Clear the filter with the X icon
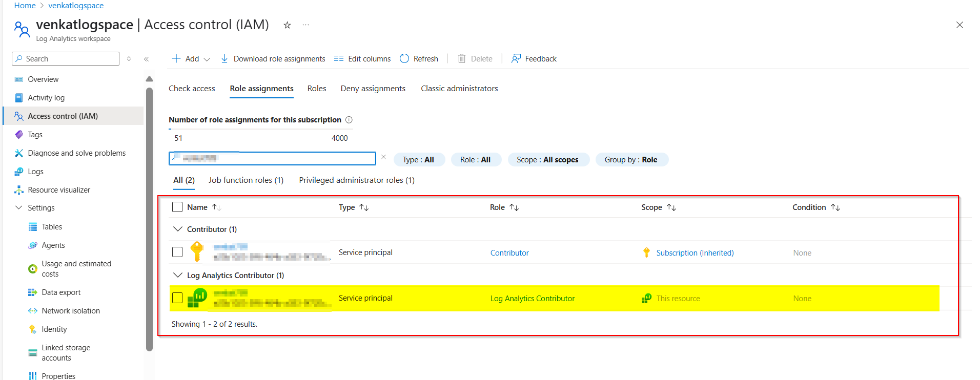The height and width of the screenshot is (380, 980). 383,157
